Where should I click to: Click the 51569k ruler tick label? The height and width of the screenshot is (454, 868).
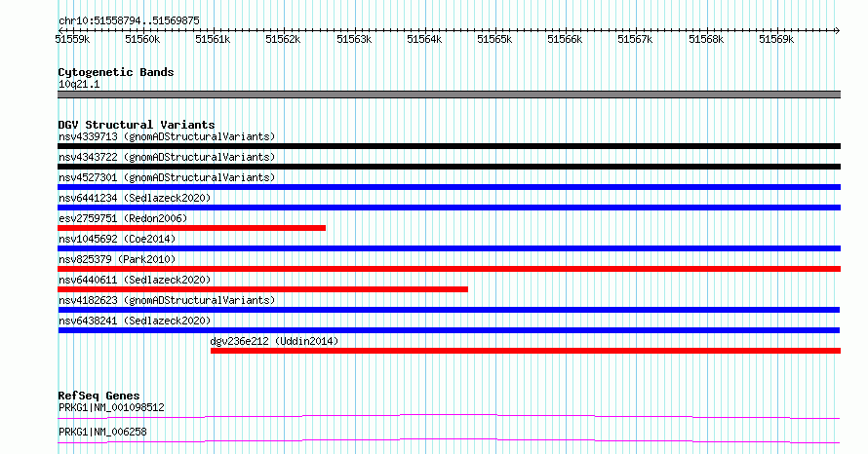click(x=776, y=39)
